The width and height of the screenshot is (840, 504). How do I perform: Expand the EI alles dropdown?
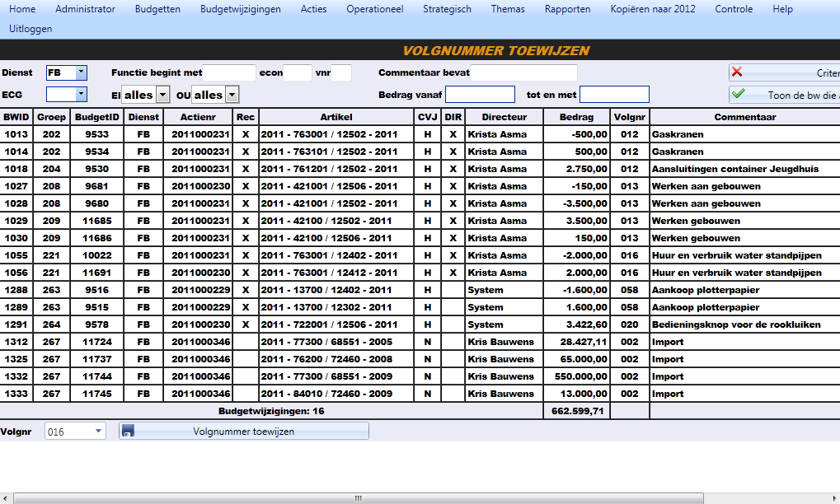[x=163, y=95]
